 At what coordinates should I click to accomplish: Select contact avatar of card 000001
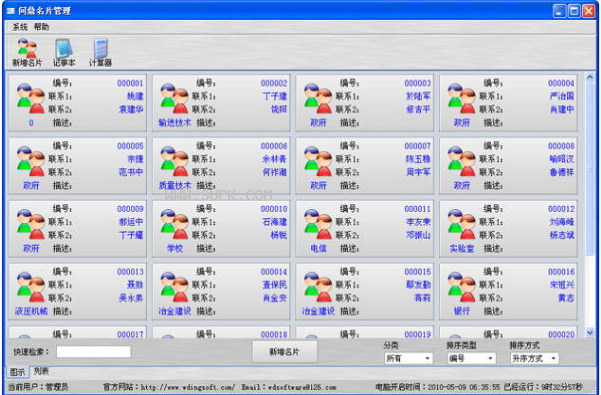(31, 98)
